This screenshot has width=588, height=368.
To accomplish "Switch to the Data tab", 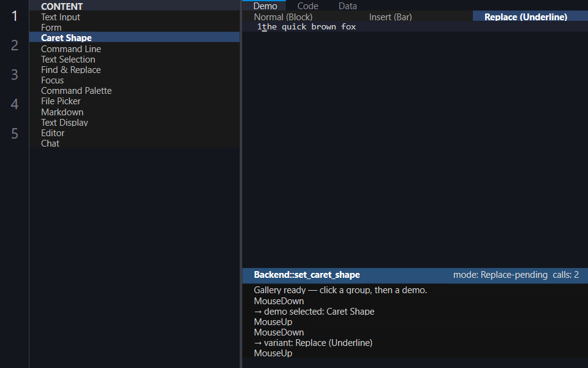I will click(348, 6).
